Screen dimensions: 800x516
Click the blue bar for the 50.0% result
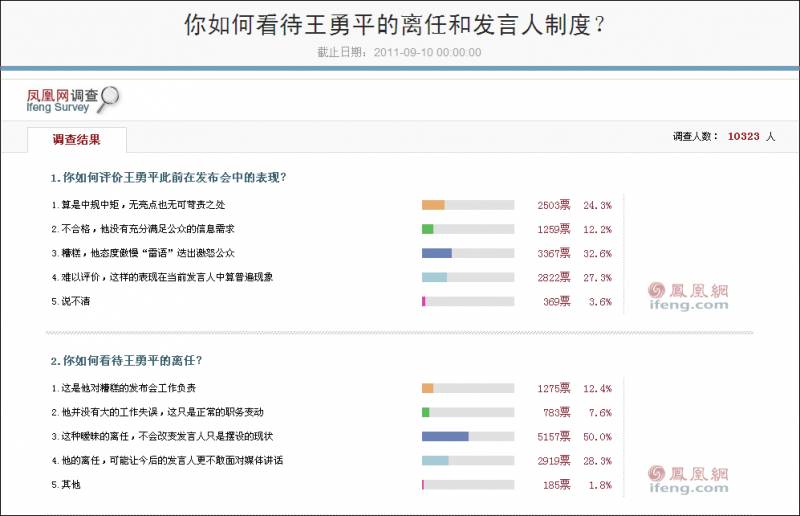pos(445,436)
